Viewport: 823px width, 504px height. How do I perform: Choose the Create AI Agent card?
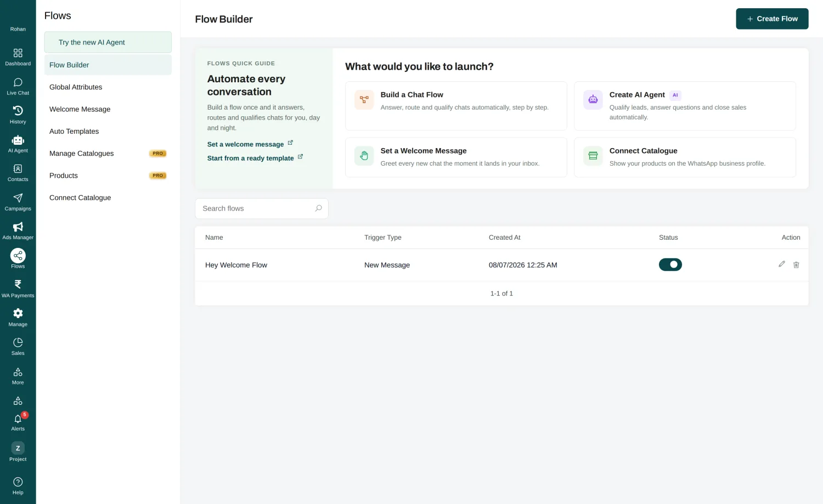(x=684, y=106)
